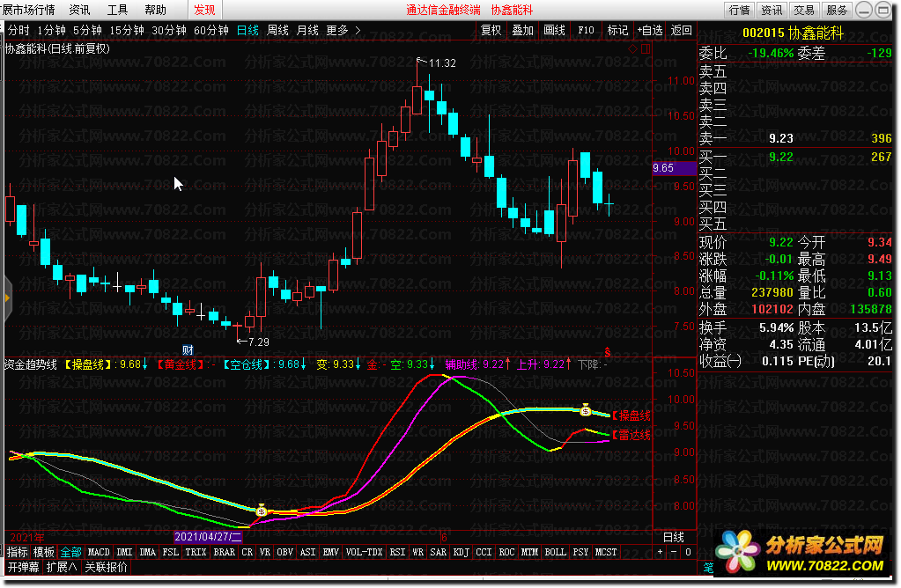901x588 pixels.
Task: Open the 帮助 menu
Action: pos(155,10)
